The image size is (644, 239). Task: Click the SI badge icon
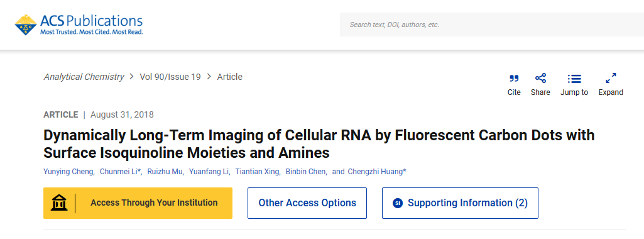coord(397,203)
